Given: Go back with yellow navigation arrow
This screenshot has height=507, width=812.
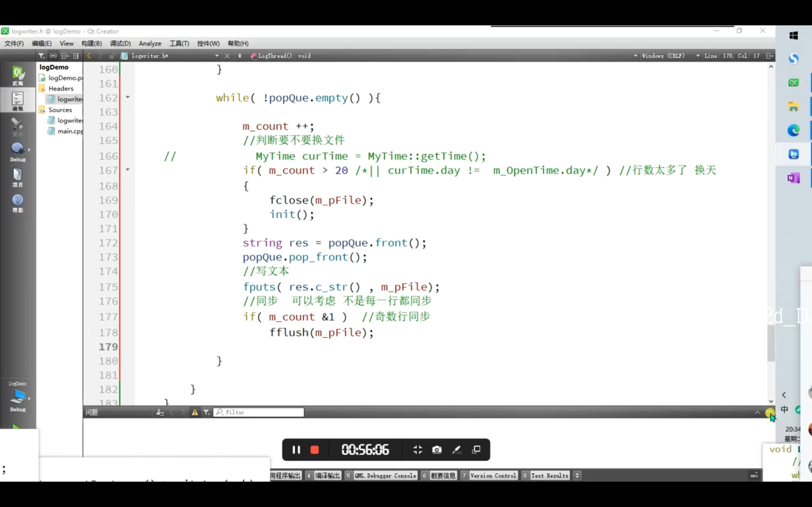Looking at the screenshot, I should 89,56.
